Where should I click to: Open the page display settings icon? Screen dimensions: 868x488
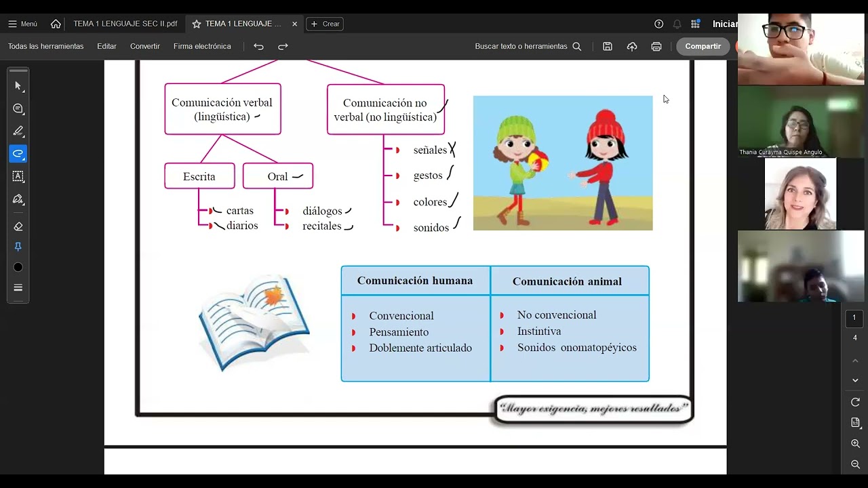tap(855, 422)
